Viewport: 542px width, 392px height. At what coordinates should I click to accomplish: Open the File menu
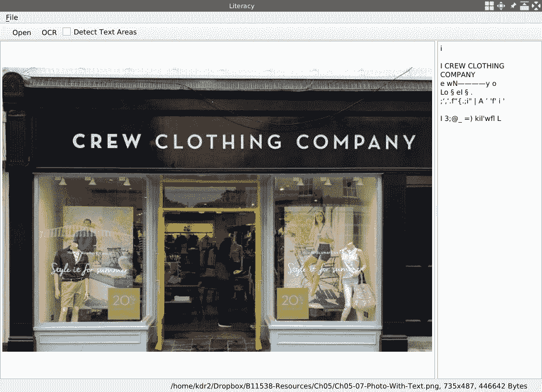coord(12,18)
